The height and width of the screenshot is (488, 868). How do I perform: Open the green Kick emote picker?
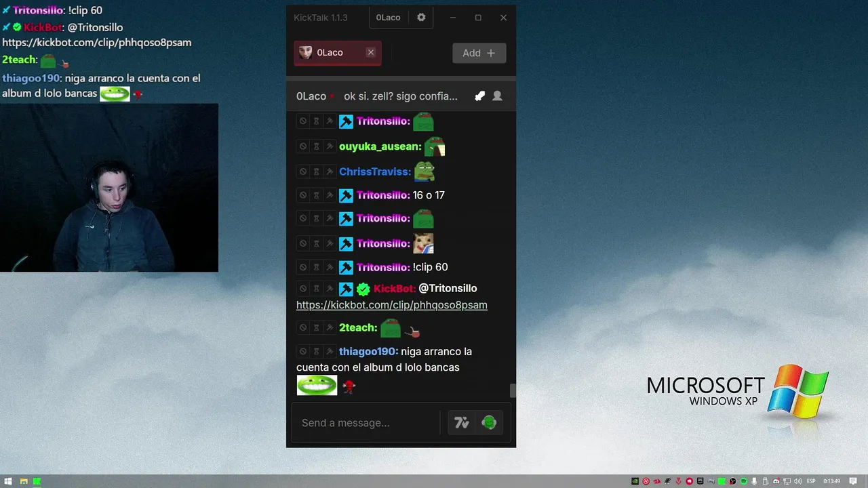coord(489,423)
